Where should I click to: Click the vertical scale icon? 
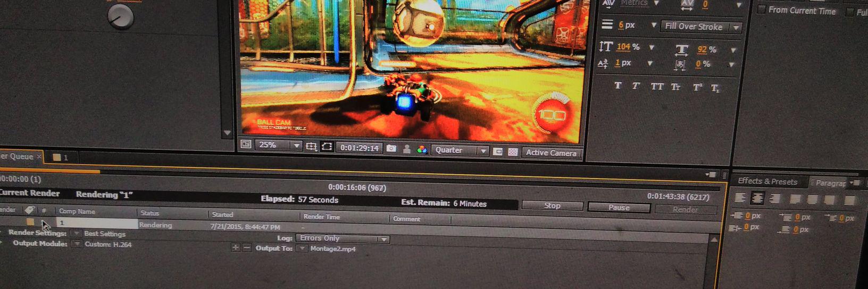605,46
